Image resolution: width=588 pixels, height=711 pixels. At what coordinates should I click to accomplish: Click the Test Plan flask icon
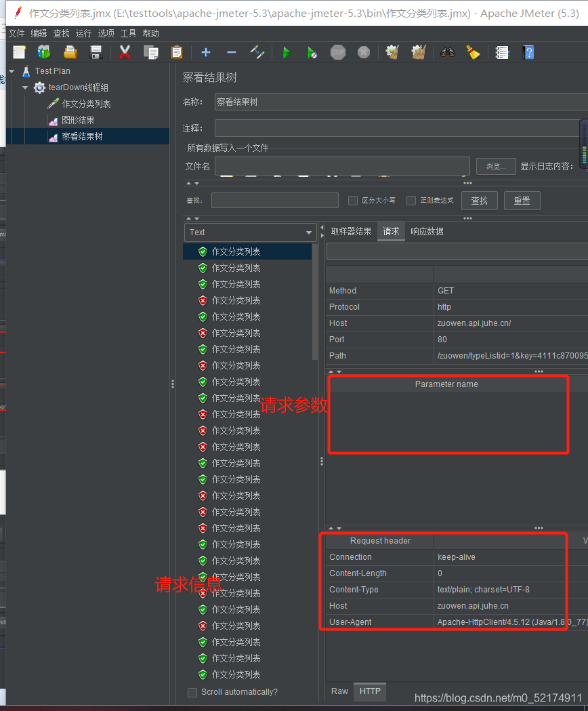(26, 71)
